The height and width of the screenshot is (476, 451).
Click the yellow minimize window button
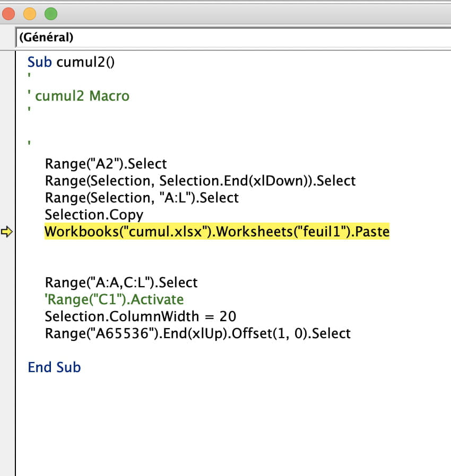30,14
